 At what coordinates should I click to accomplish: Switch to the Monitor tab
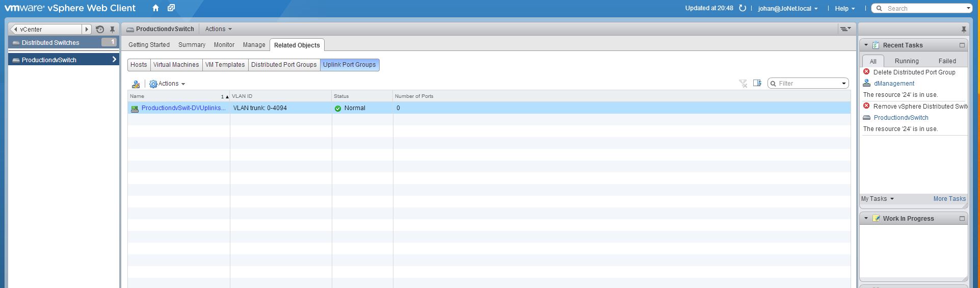point(224,45)
